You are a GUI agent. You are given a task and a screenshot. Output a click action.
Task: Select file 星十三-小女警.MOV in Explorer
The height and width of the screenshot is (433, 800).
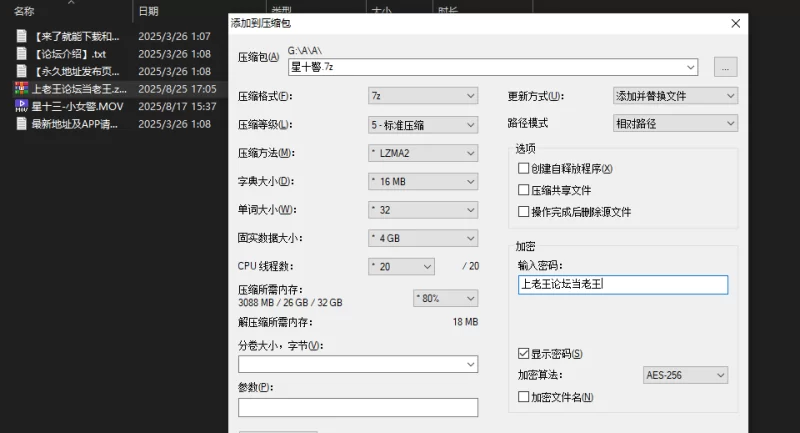[78, 106]
